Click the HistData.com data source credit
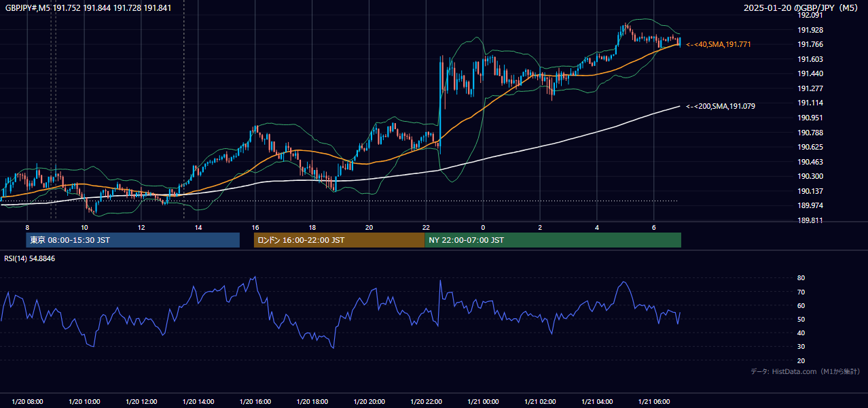Viewport: 868px width, 408px height. tap(805, 371)
